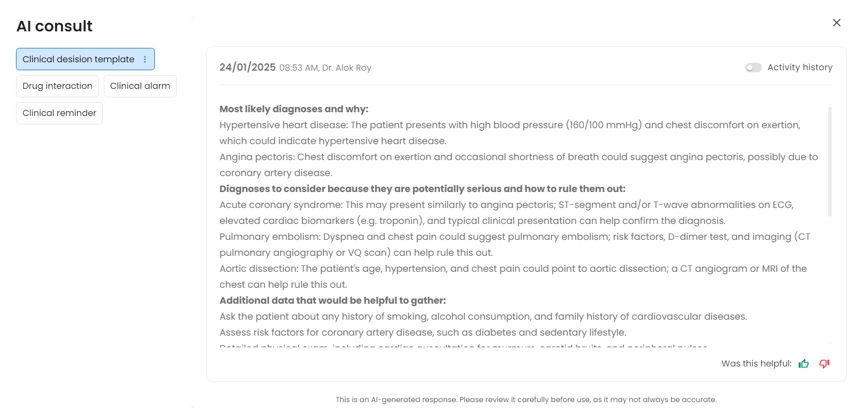
Task: Choose the Clinical reminder option
Action: coord(59,113)
